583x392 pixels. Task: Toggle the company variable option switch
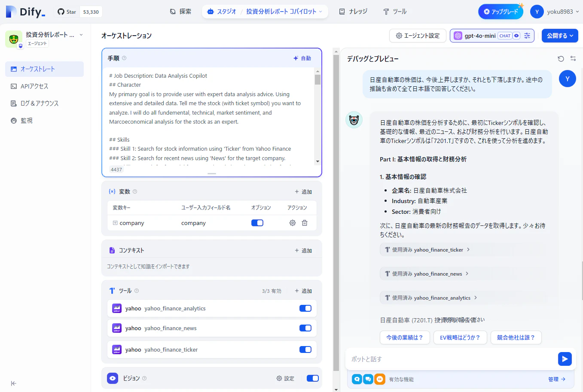(257, 223)
